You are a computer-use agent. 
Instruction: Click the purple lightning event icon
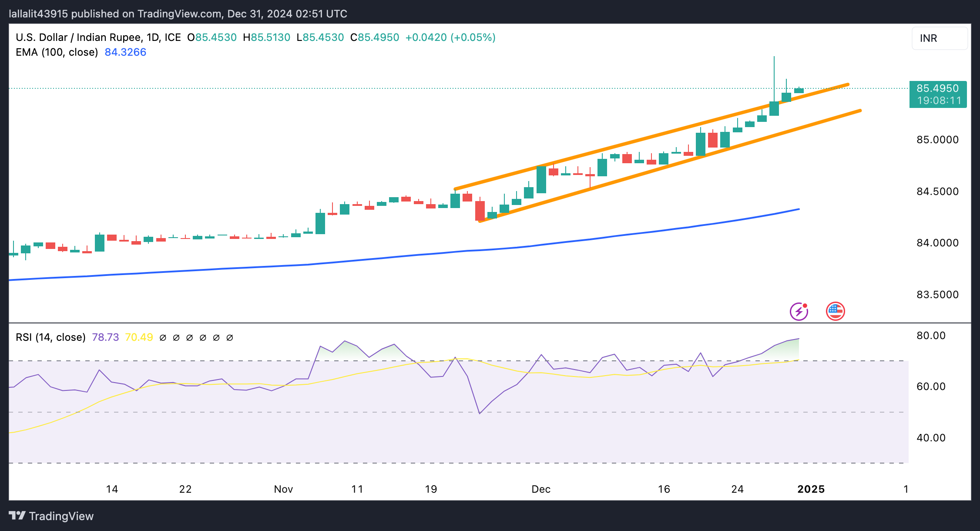(x=799, y=311)
